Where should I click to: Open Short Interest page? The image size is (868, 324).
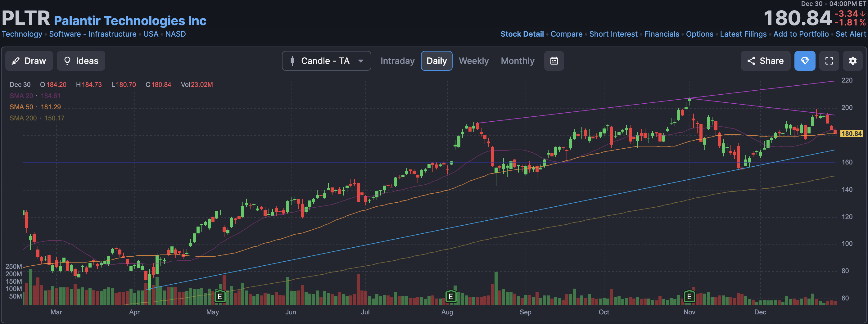pyautogui.click(x=613, y=34)
